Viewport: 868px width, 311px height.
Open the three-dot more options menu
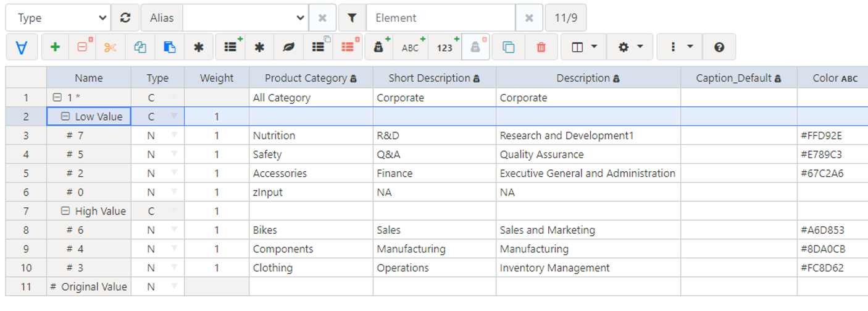tap(680, 47)
